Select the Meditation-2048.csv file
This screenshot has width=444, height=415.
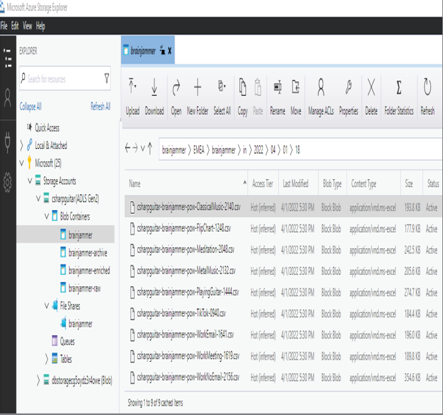[x=185, y=250]
